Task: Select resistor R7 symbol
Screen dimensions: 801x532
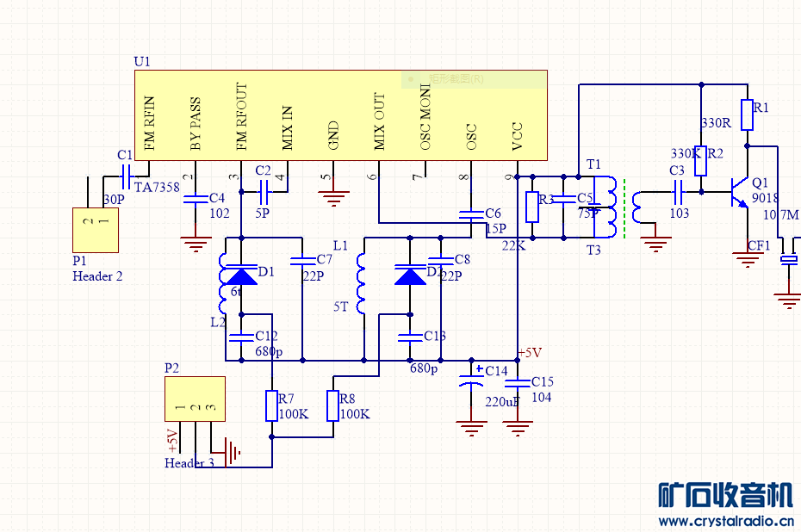Action: click(x=272, y=406)
